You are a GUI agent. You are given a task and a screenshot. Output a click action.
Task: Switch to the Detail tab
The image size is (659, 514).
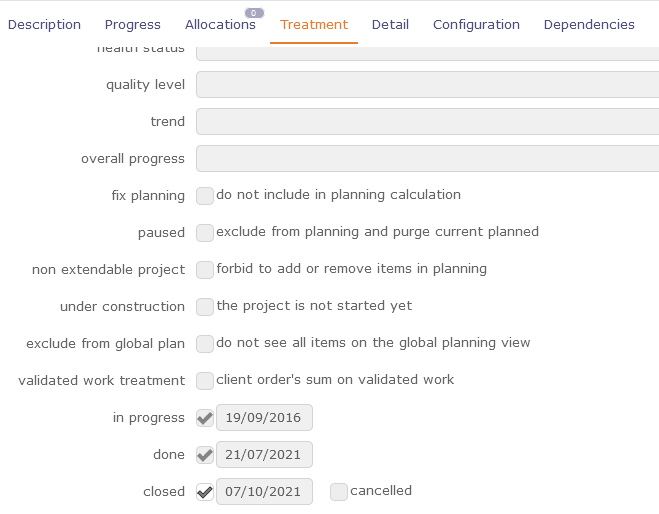(390, 25)
